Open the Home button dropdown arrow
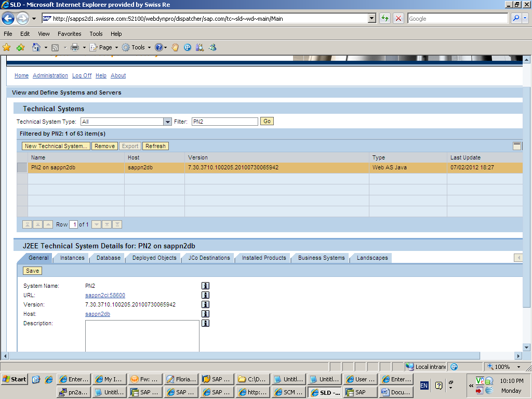 46,47
